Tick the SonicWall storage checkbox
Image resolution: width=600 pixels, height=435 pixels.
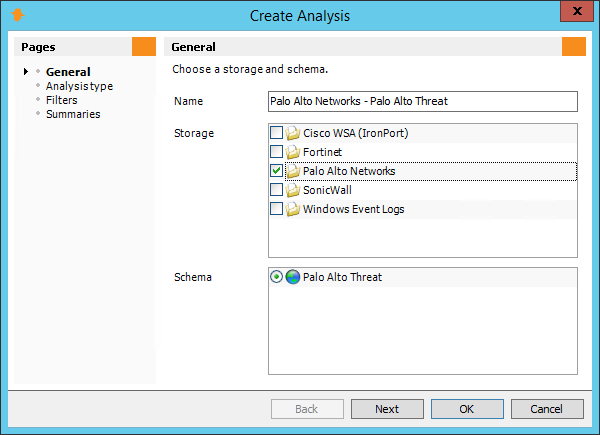click(x=276, y=190)
